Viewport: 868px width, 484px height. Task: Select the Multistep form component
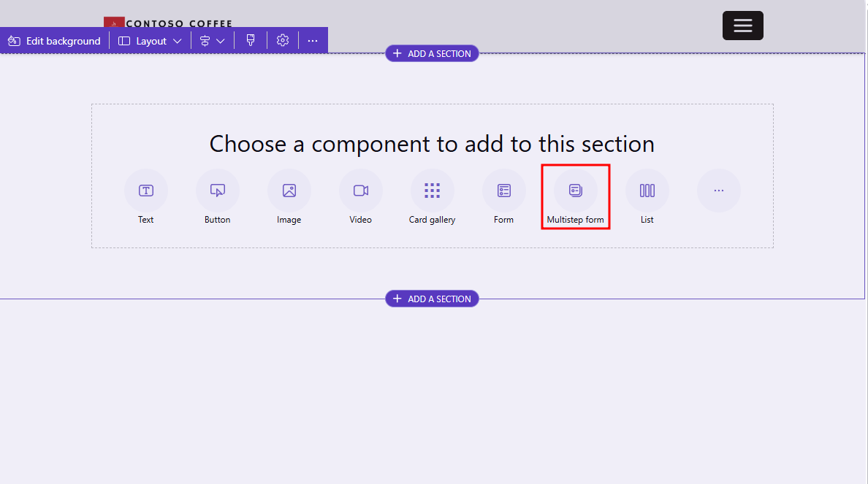pos(575,191)
